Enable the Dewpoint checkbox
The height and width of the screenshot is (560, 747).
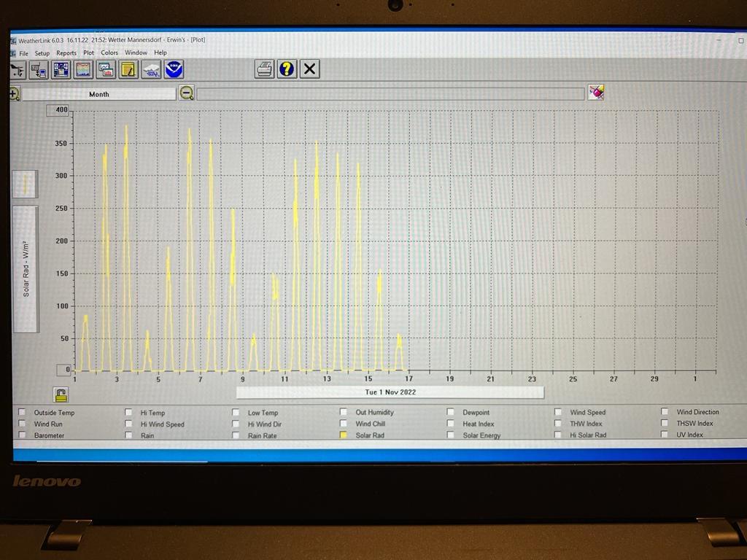click(451, 412)
